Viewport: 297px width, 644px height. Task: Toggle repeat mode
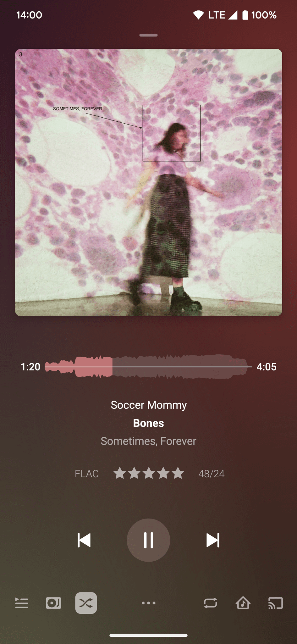tap(210, 603)
